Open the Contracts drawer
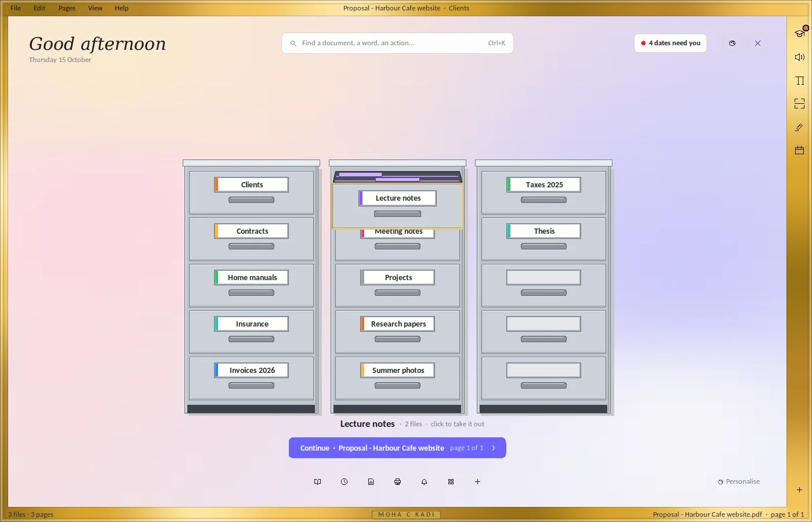This screenshot has height=522, width=812. point(251,239)
